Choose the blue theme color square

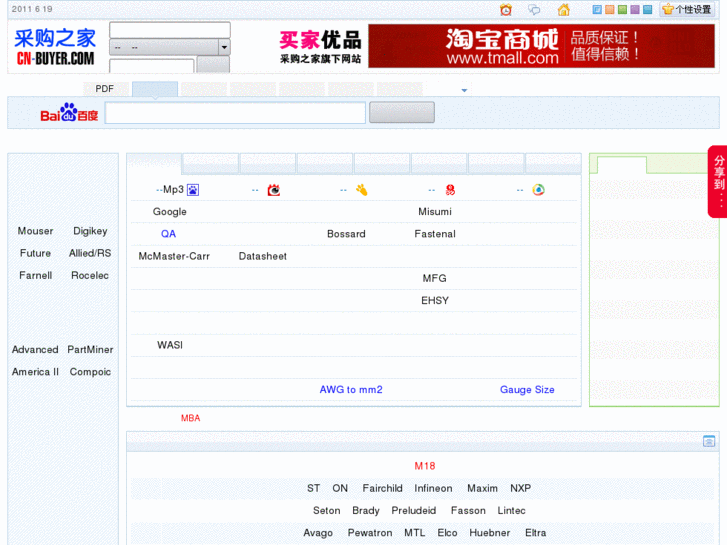[597, 9]
